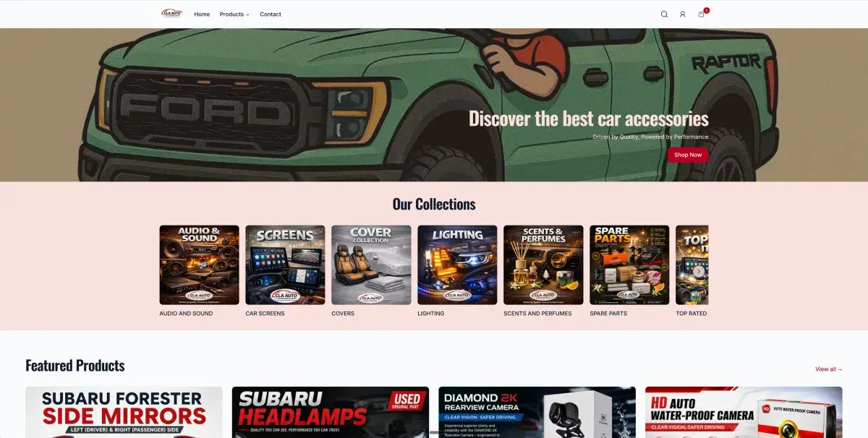This screenshot has height=438, width=868.
Task: Expand the Products dropdown menu
Action: [x=234, y=14]
